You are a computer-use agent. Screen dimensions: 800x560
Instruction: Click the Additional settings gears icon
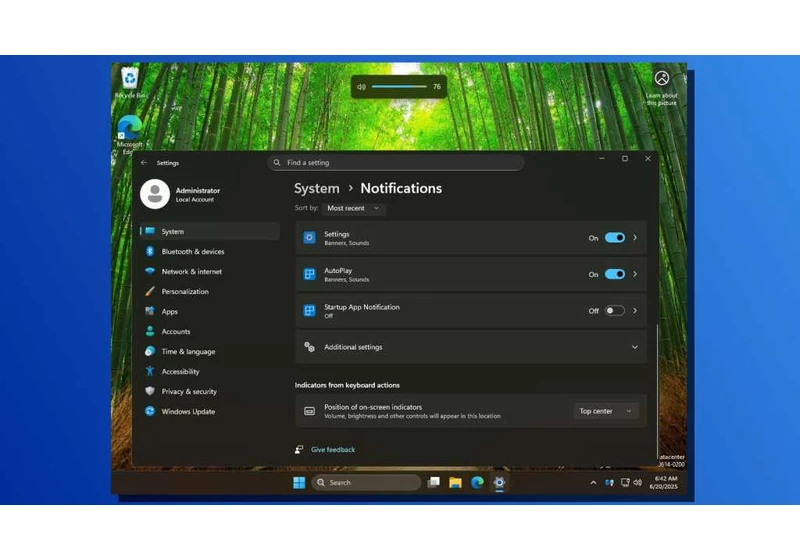tap(309, 347)
